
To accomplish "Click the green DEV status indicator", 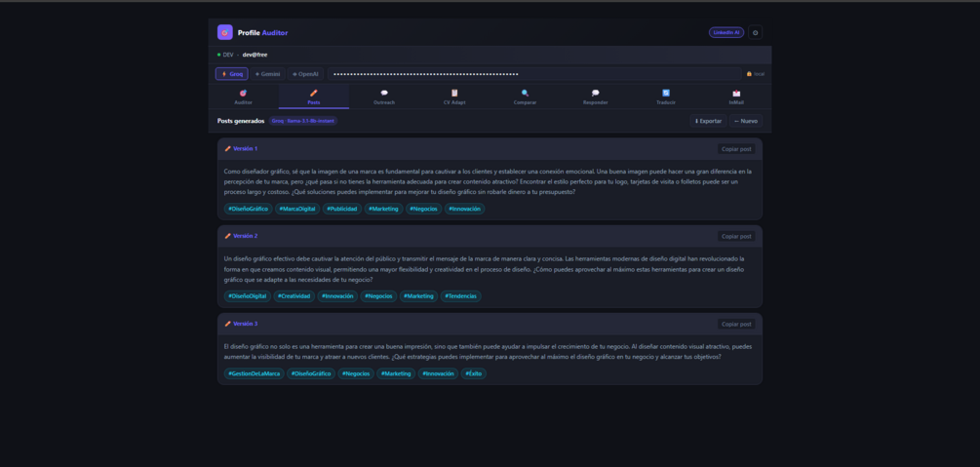I will (x=218, y=55).
